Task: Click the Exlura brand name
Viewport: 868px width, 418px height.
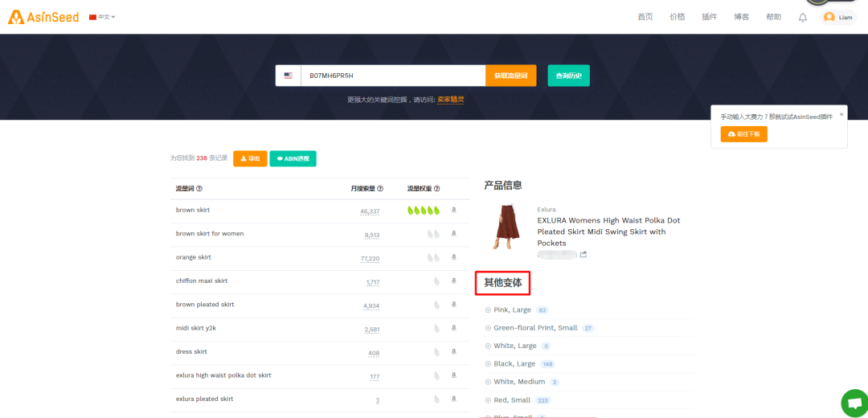Action: click(547, 209)
